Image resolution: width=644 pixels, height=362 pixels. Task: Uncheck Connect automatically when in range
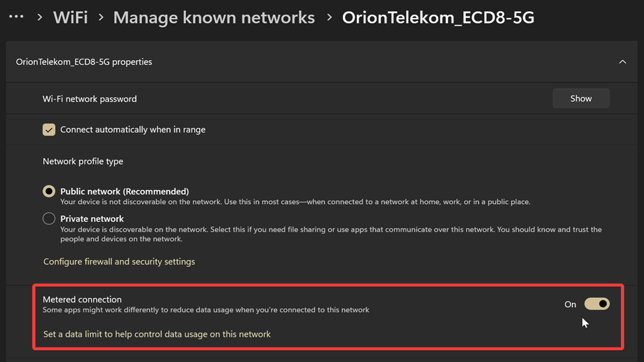pyautogui.click(x=49, y=130)
